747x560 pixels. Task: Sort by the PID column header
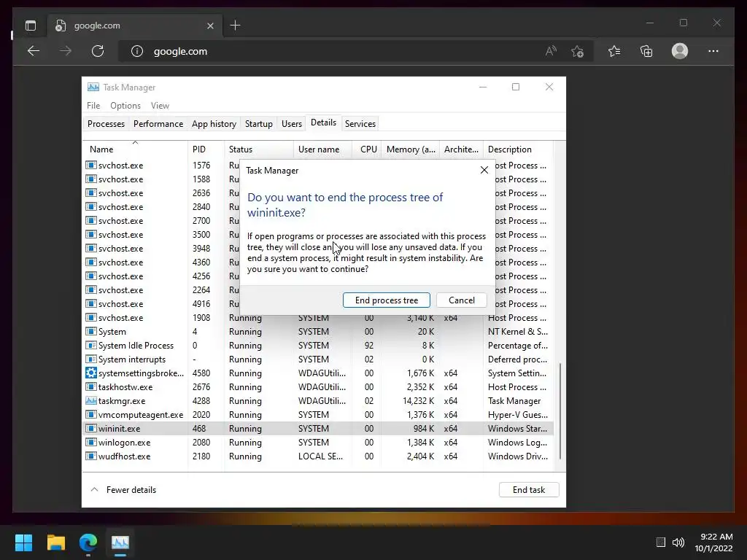(206, 149)
